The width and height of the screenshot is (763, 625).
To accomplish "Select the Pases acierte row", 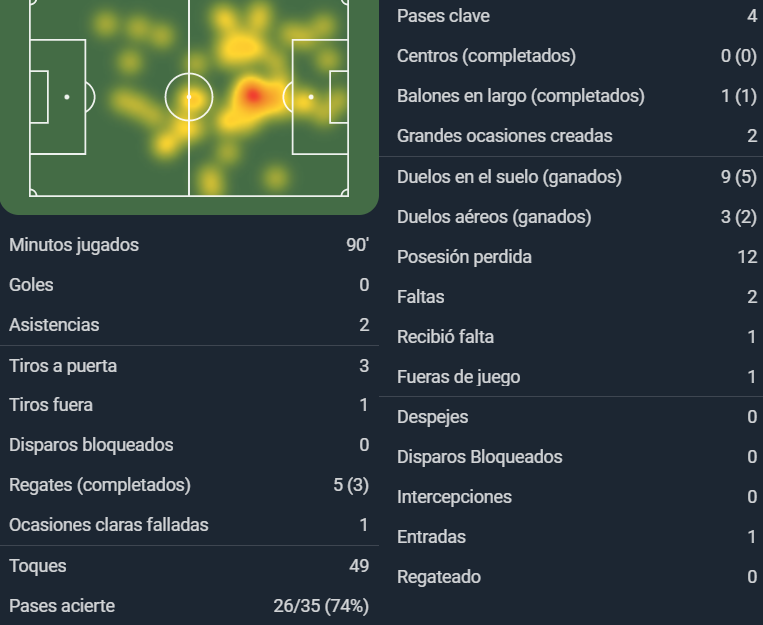I will (189, 606).
